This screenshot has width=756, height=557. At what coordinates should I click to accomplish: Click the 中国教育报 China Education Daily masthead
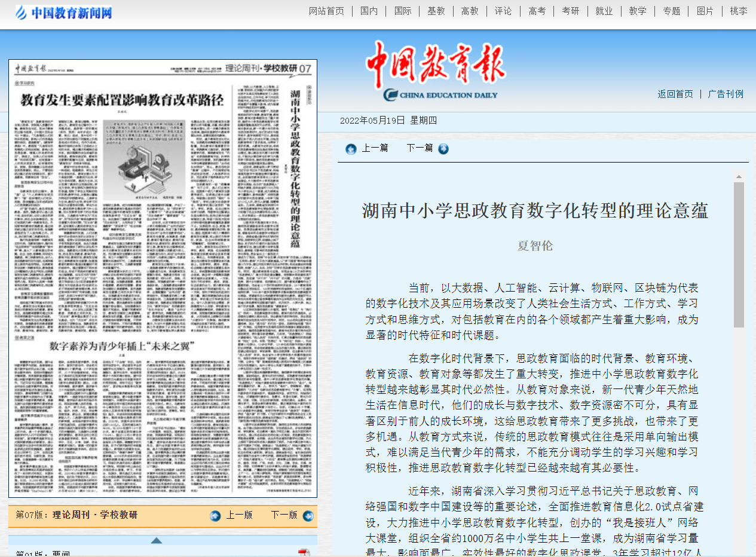[x=436, y=72]
